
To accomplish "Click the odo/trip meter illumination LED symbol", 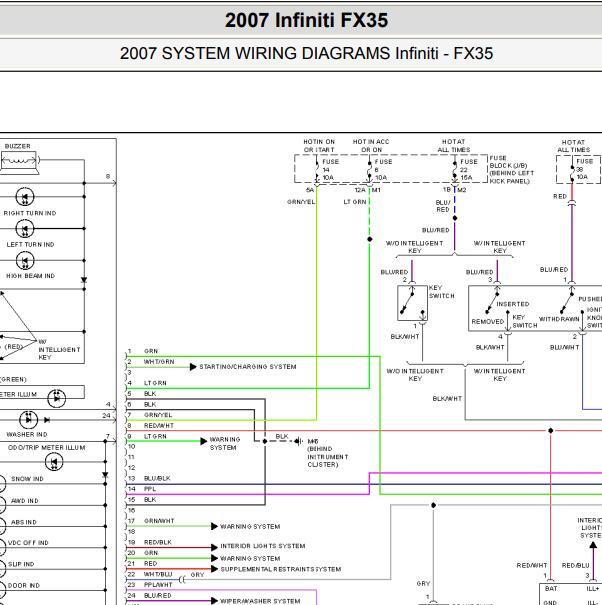I will point(54,462).
